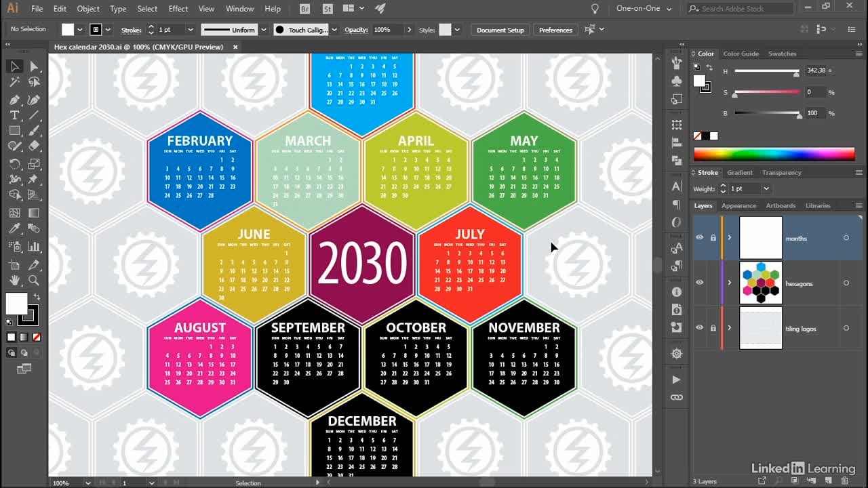This screenshot has height=488, width=868.
Task: Click the Document Setup button
Action: [x=500, y=30]
